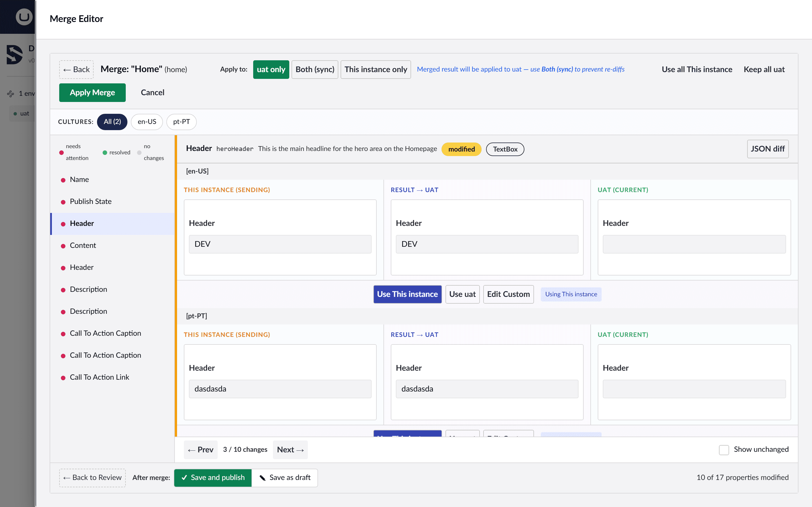Image resolution: width=812 pixels, height=507 pixels.
Task: Click the Apply Merge button
Action: [x=92, y=93]
